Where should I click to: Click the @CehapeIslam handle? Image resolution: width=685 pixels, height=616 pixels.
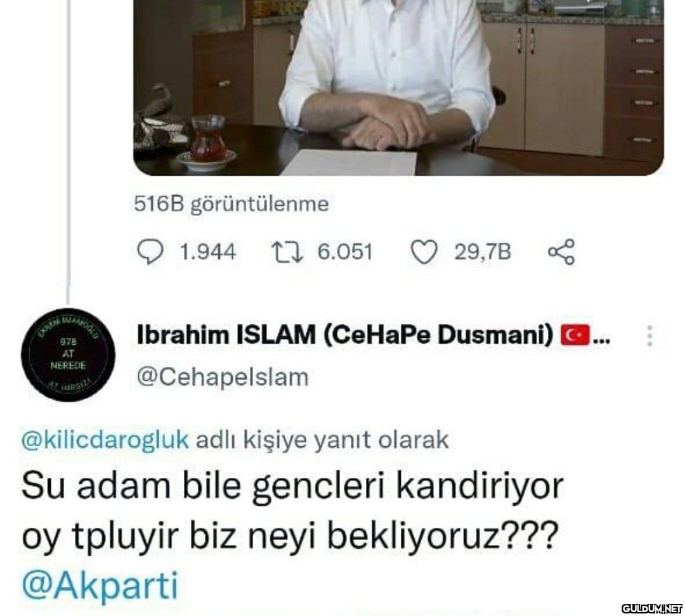pyautogui.click(x=223, y=377)
